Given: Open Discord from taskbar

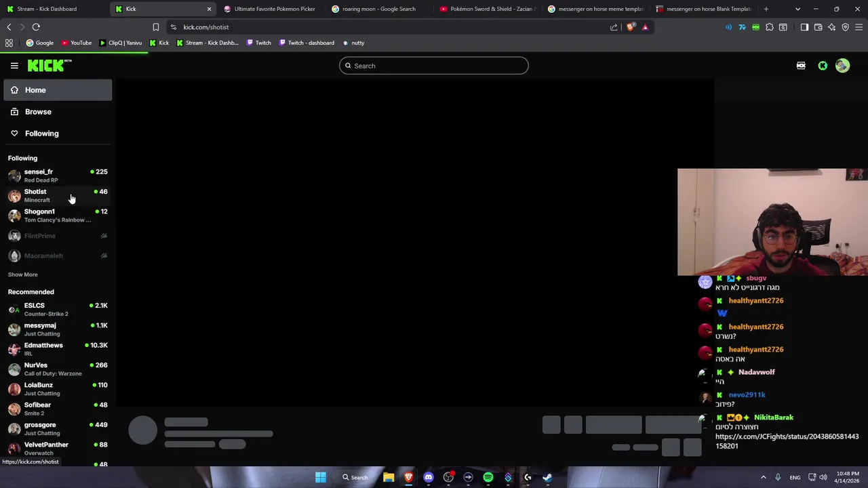Looking at the screenshot, I should tap(429, 477).
